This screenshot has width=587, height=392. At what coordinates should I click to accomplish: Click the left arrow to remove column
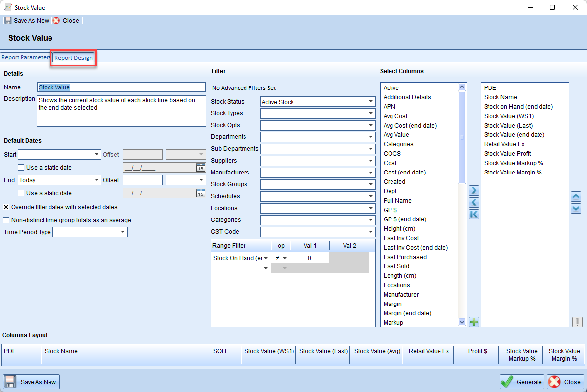click(474, 203)
